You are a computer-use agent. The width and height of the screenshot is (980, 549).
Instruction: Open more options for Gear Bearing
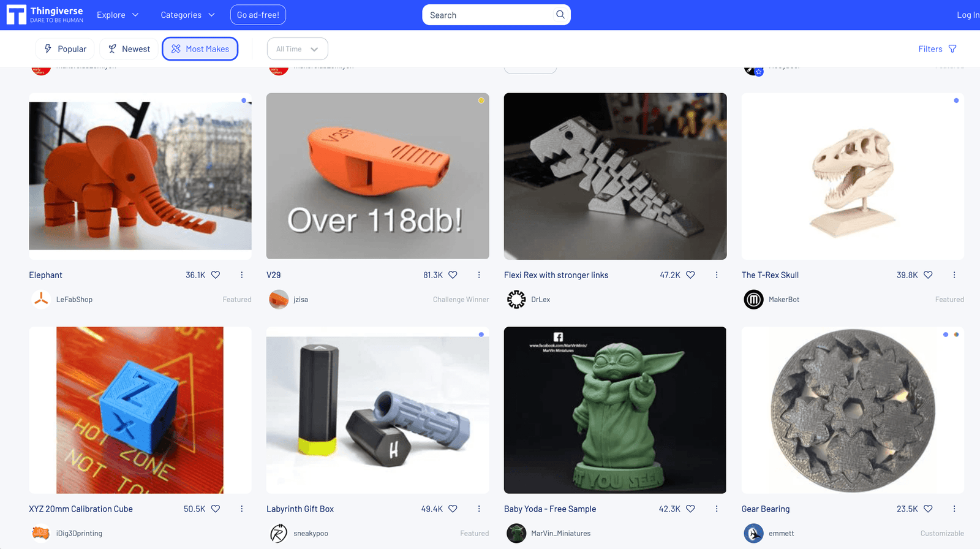coord(954,509)
